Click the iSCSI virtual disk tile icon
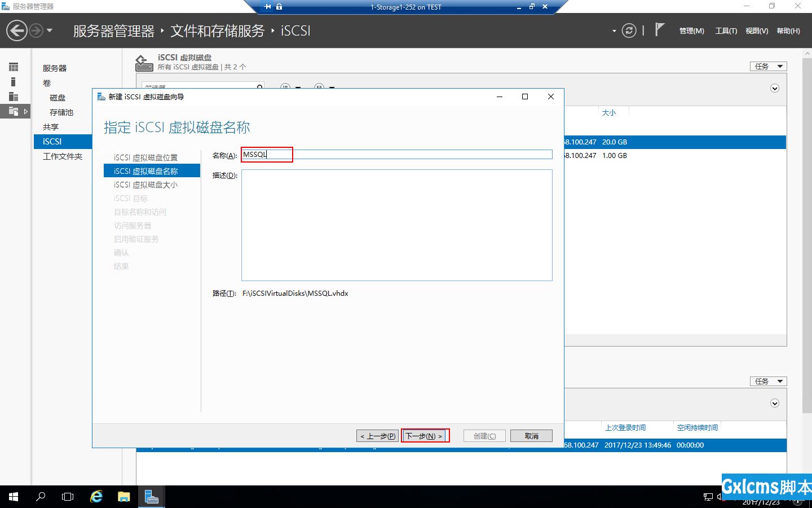 pyautogui.click(x=144, y=63)
